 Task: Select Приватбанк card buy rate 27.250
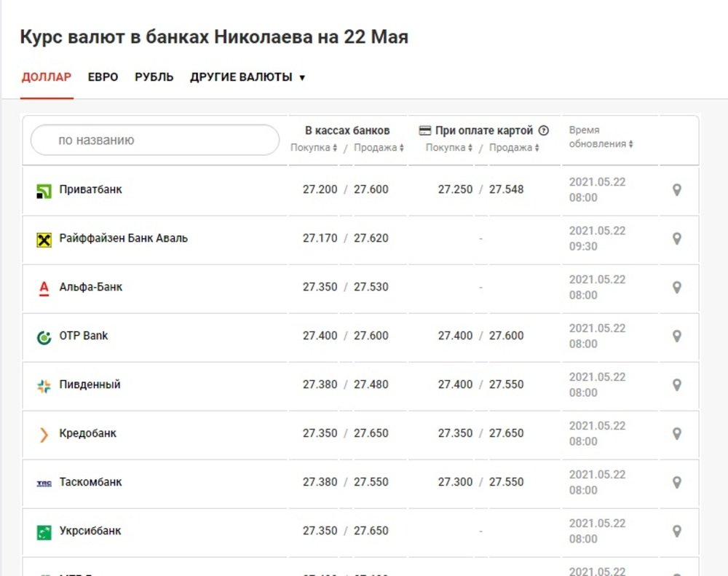(x=455, y=189)
